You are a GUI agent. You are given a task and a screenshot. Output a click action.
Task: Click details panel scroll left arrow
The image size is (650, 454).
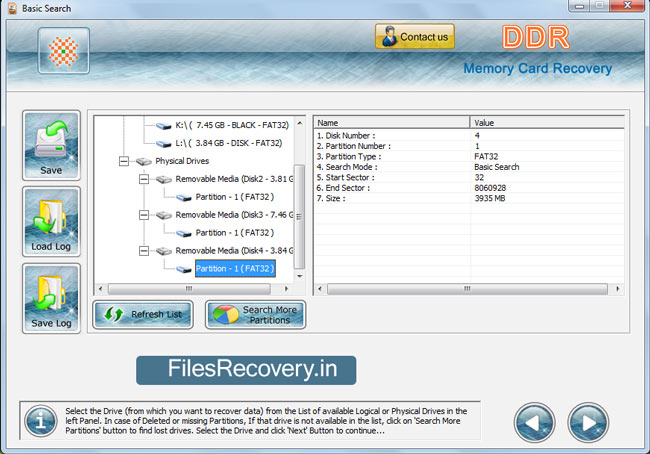320,289
